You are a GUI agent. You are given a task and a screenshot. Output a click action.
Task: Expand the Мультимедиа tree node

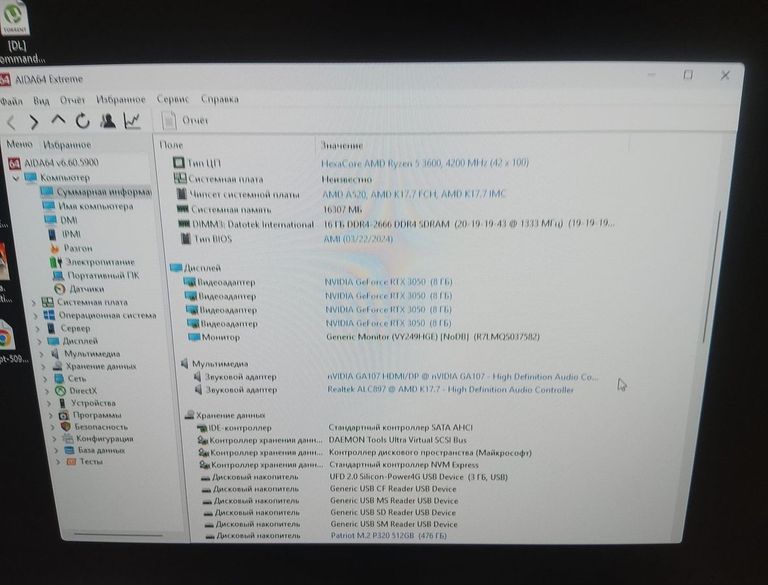41,354
